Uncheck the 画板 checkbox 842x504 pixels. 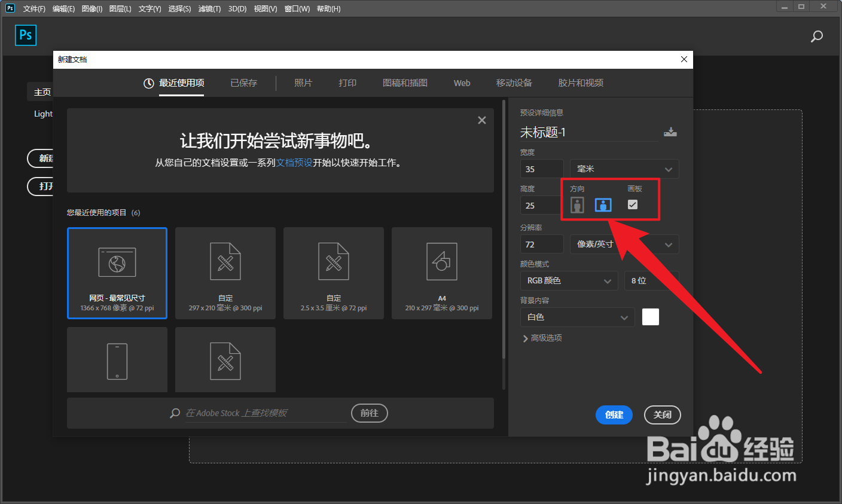632,204
